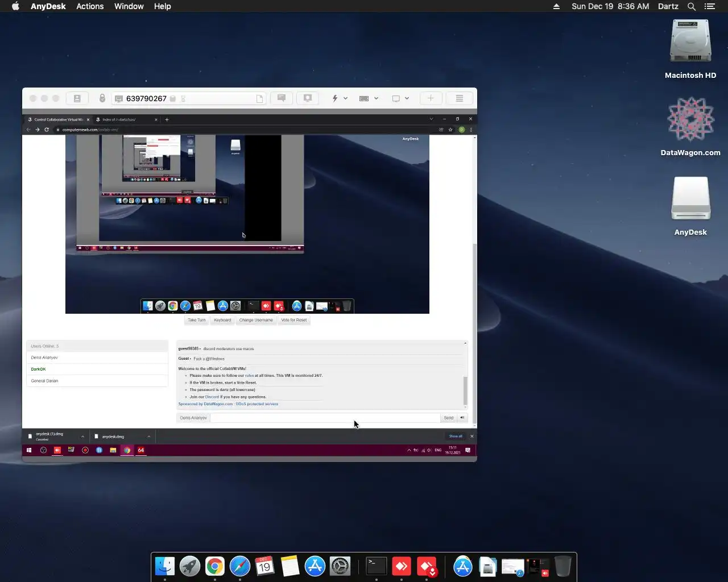The height and width of the screenshot is (582, 728).
Task: Open remote Windows notification center icon
Action: (468, 450)
